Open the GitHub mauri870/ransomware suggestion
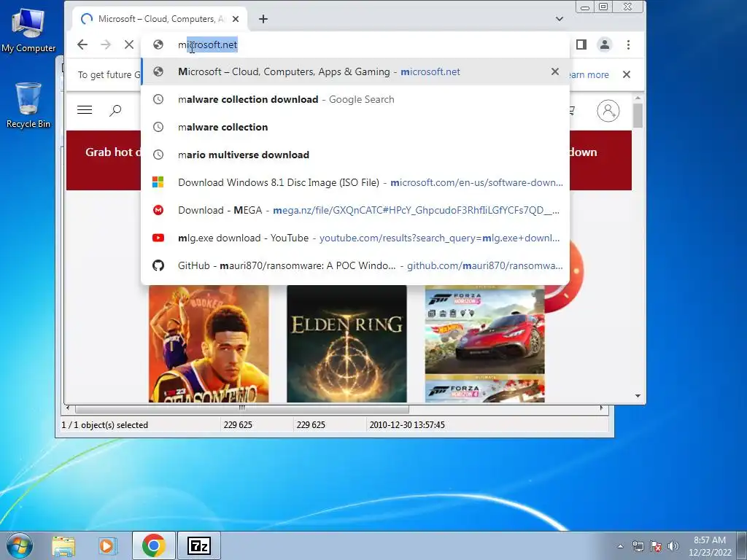This screenshot has height=560, width=747. [355, 265]
